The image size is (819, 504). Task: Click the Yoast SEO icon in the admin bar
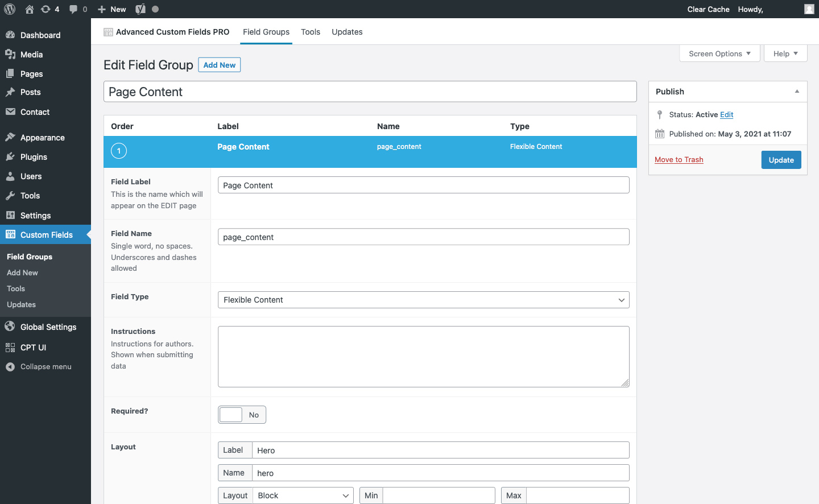click(140, 9)
